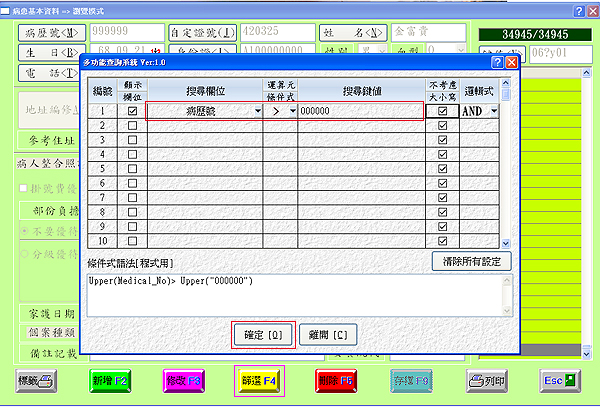Image resolution: width=600 pixels, height=408 pixels.
Task: Click the 存檔 F9 save button
Action: [408, 381]
